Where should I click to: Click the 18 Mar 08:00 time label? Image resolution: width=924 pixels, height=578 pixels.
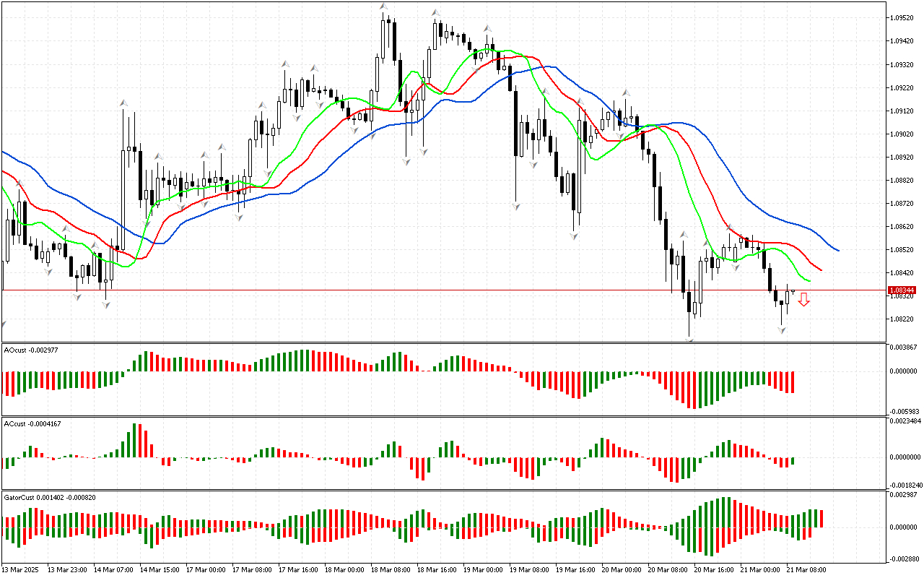(390, 569)
